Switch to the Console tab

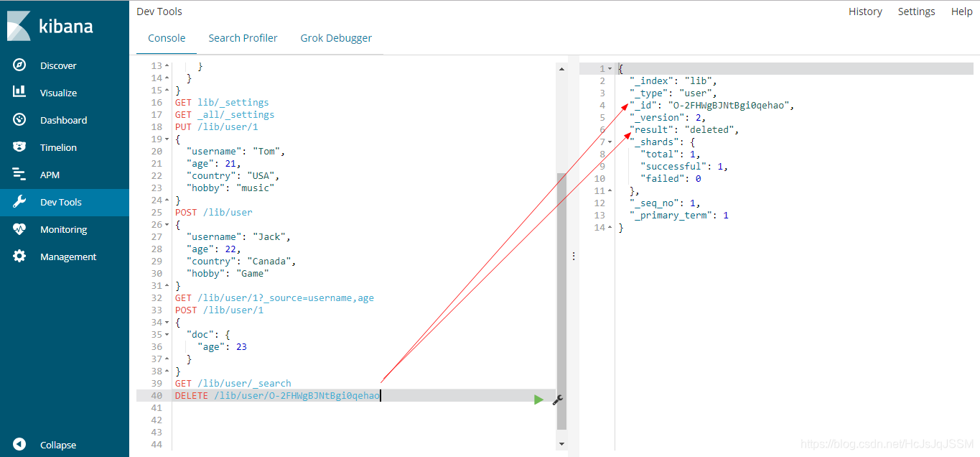click(167, 38)
